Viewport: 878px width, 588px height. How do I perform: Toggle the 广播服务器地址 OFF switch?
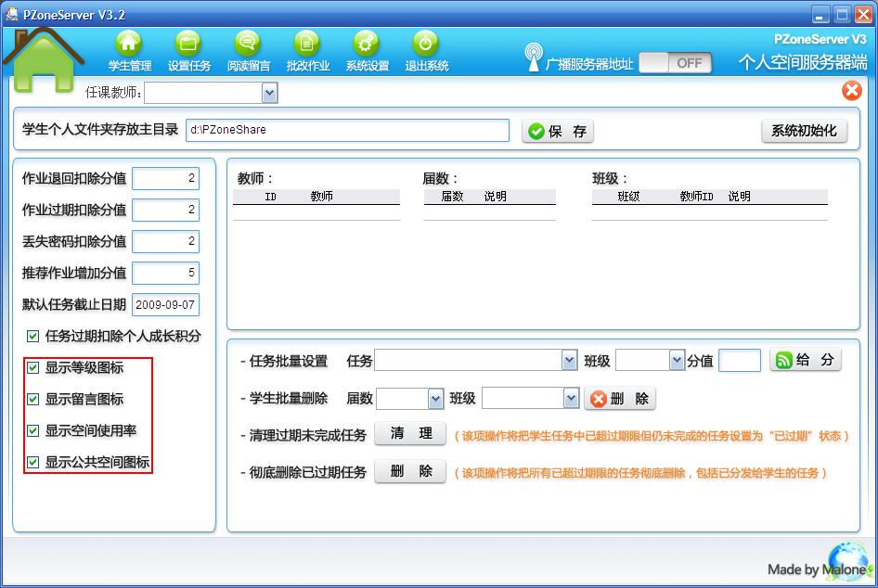[675, 63]
